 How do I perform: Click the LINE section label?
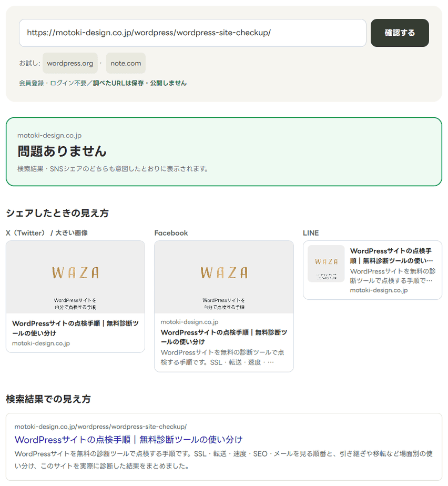[311, 233]
